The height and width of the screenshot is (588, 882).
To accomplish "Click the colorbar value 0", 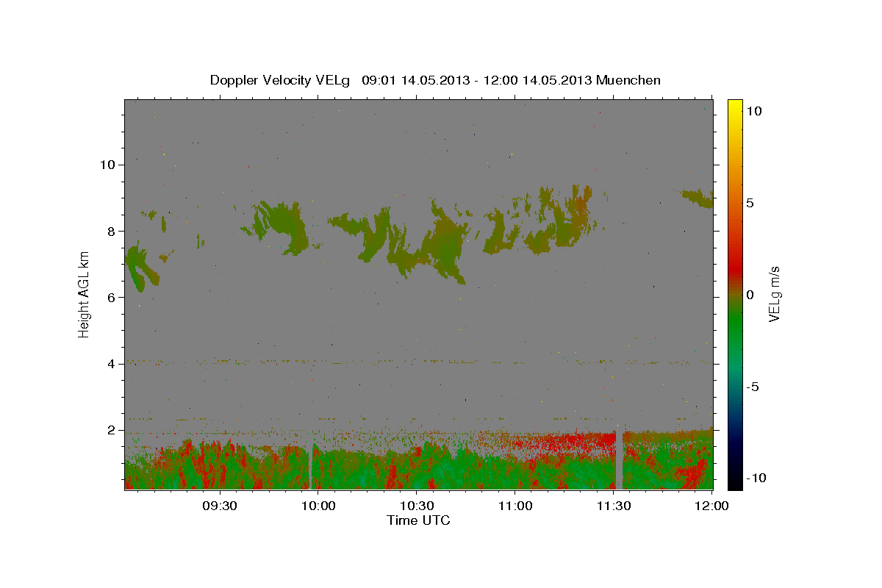I will point(750,295).
